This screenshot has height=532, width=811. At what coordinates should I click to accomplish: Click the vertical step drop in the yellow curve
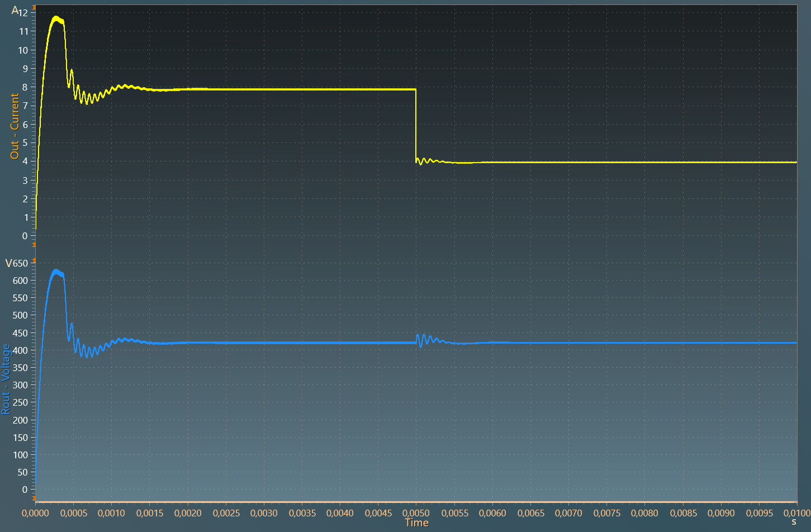click(416, 126)
